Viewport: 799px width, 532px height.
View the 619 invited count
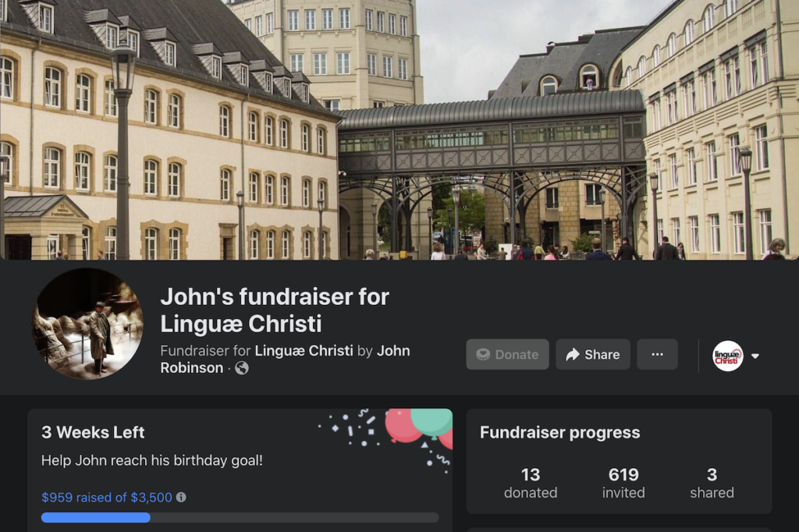pyautogui.click(x=623, y=483)
